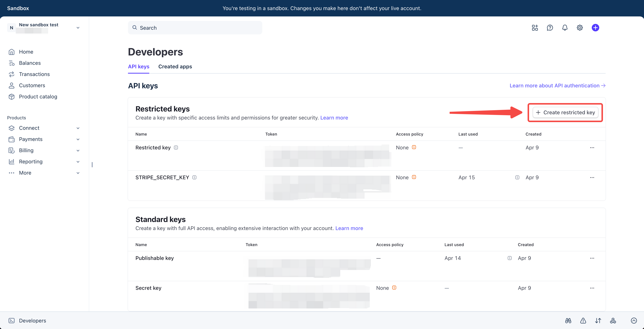This screenshot has width=644, height=329.
Task: Click orange warning icon in Secret key row
Action: click(x=394, y=288)
